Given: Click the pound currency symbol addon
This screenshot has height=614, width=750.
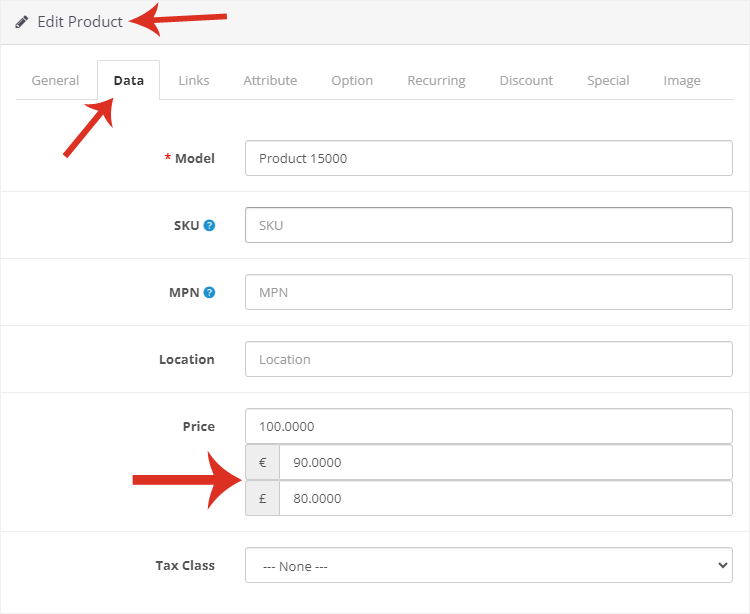Looking at the screenshot, I should click(262, 498).
